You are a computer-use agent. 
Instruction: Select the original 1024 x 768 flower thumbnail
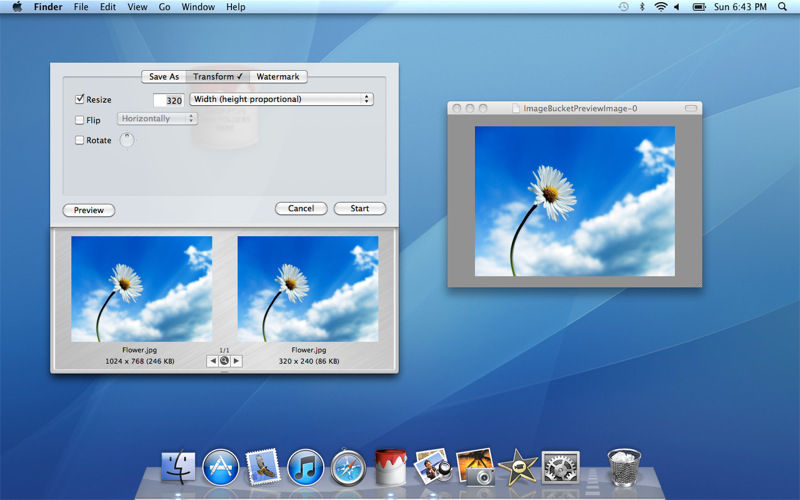(x=142, y=289)
